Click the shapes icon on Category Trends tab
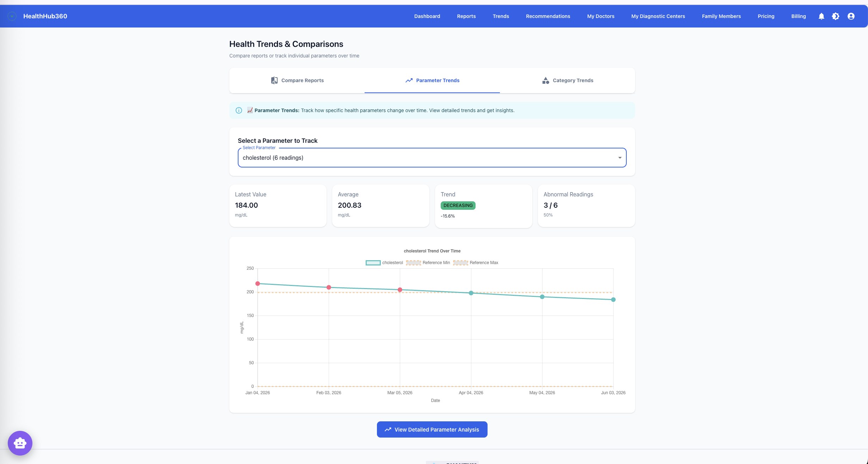The width and height of the screenshot is (868, 464). 545,80
